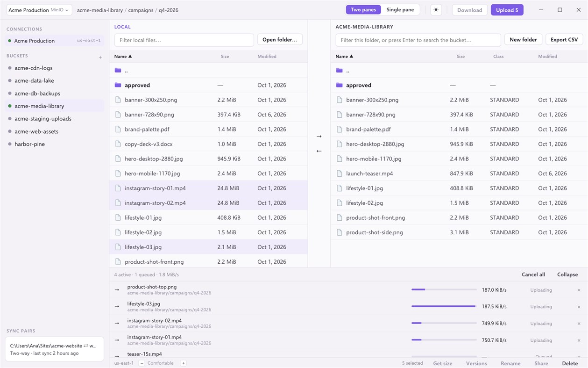Viewport: 588px width, 368px height.
Task: Delete the selected files
Action: [x=570, y=363]
